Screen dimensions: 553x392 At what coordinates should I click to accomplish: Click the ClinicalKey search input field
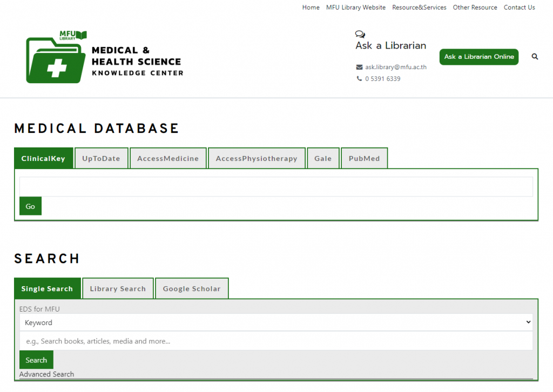tap(276, 187)
